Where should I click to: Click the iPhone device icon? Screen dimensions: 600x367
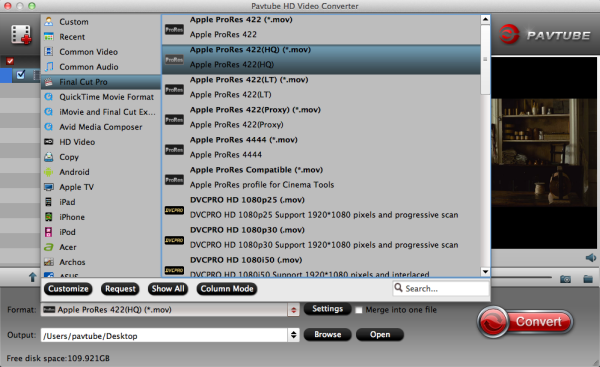(49, 217)
